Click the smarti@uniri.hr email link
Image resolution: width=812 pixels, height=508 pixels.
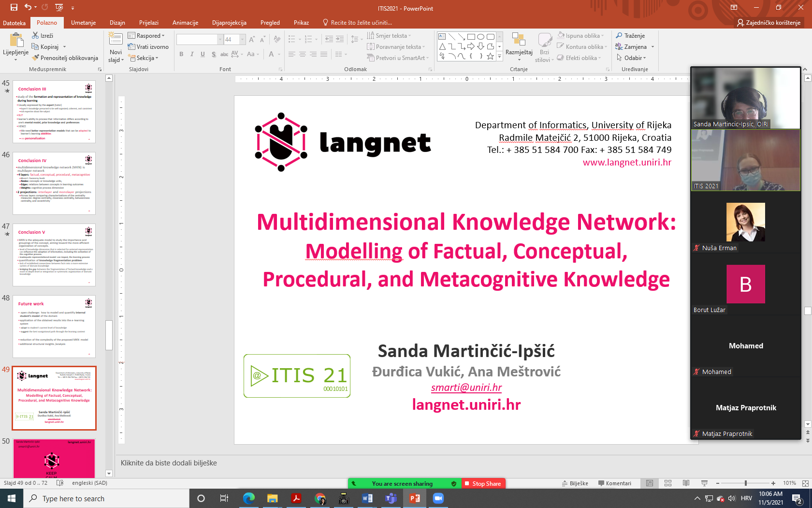click(466, 388)
